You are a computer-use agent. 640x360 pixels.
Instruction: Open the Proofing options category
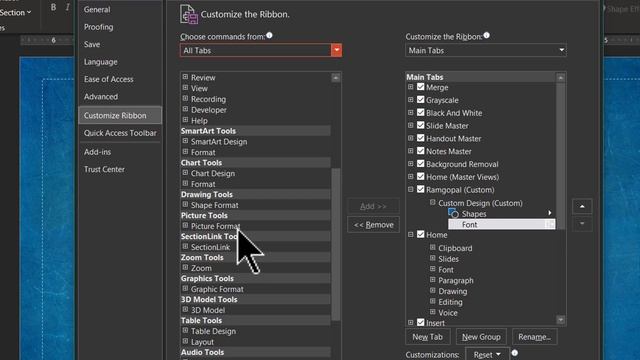click(x=98, y=27)
